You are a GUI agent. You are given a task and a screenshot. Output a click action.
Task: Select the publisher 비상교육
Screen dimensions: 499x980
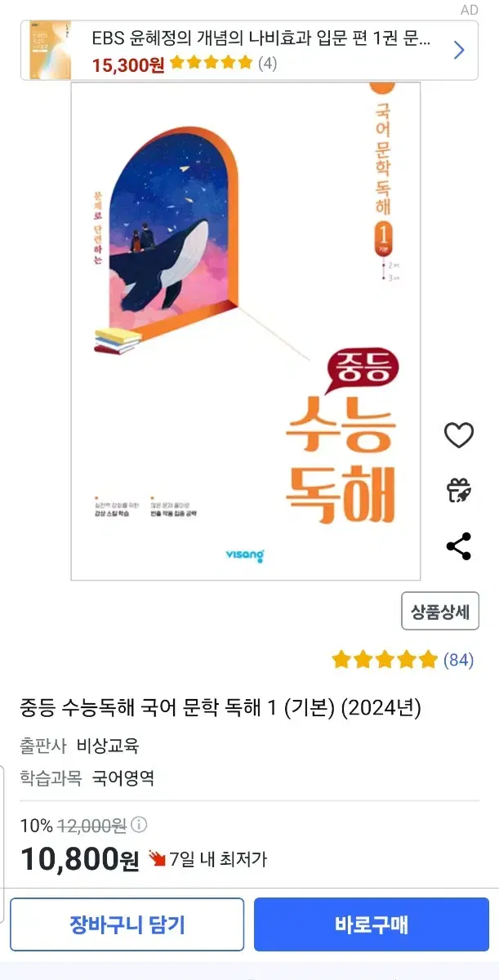[x=108, y=746]
